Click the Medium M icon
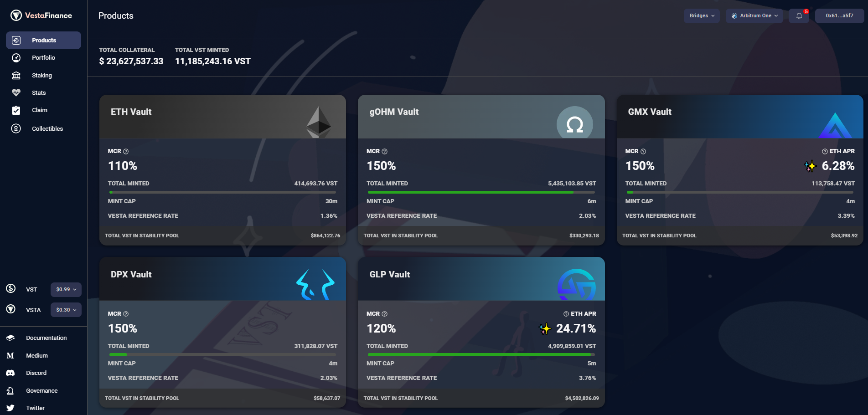The image size is (868, 415). click(x=10, y=355)
